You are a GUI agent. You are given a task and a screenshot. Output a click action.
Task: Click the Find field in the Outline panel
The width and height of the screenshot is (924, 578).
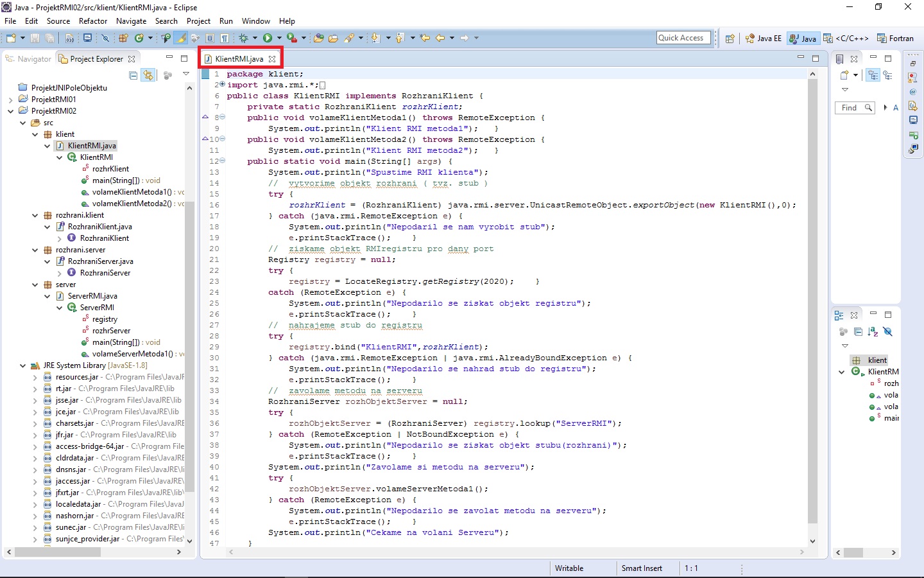click(x=854, y=107)
